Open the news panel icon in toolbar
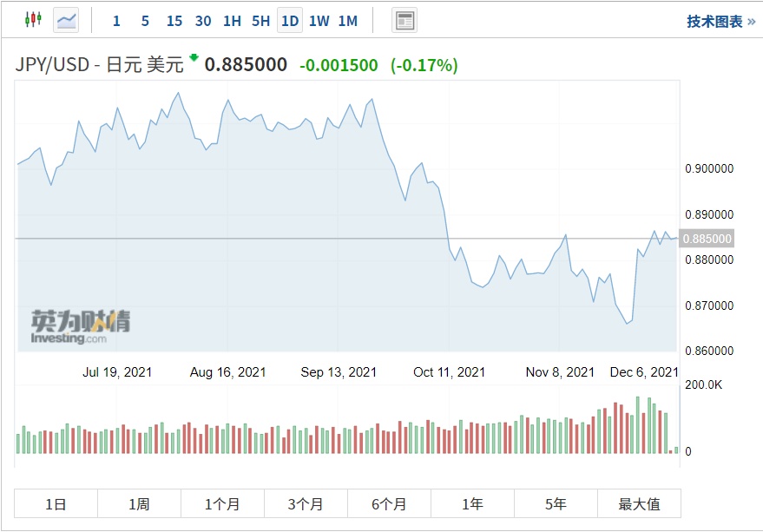The width and height of the screenshot is (763, 532). pos(405,20)
